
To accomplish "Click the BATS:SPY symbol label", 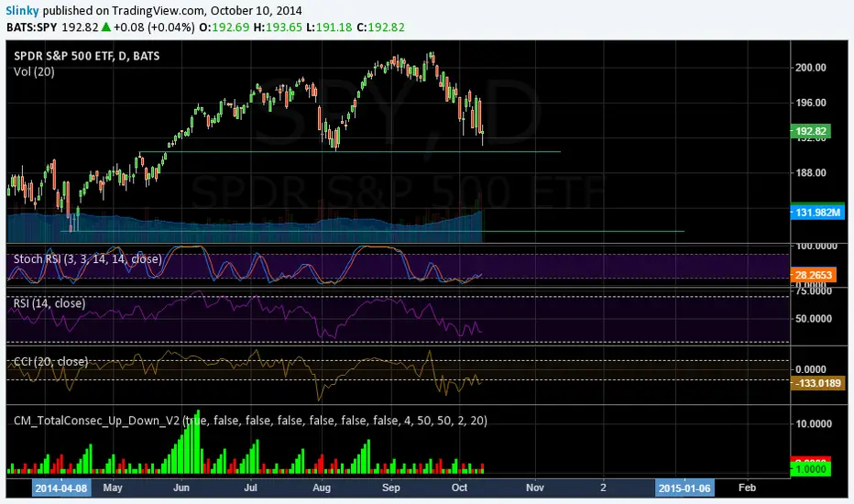I will point(31,27).
